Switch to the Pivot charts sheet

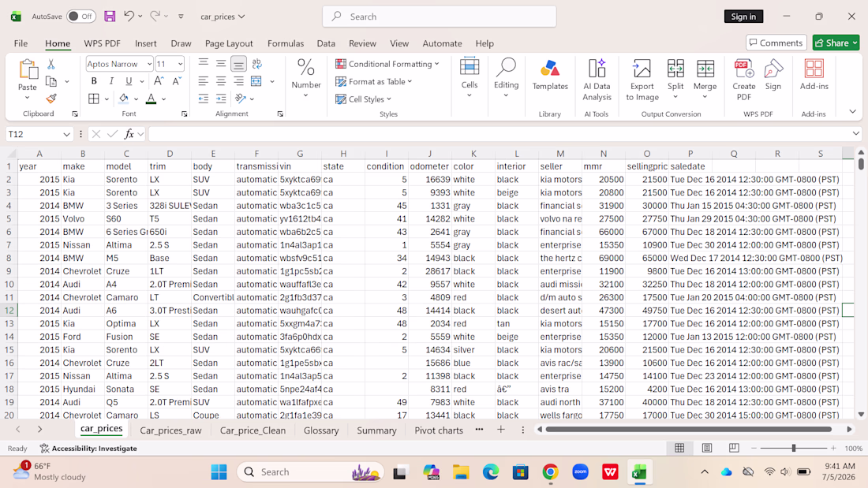[x=439, y=430]
